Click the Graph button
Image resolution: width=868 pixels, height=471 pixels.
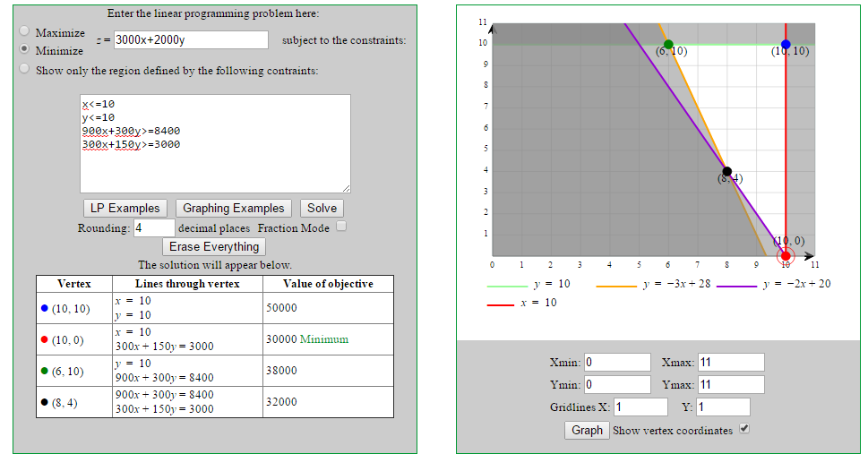point(587,430)
